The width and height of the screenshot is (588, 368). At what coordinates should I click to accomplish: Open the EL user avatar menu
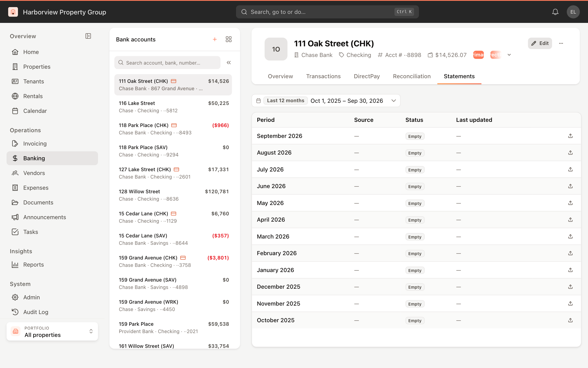tap(573, 12)
